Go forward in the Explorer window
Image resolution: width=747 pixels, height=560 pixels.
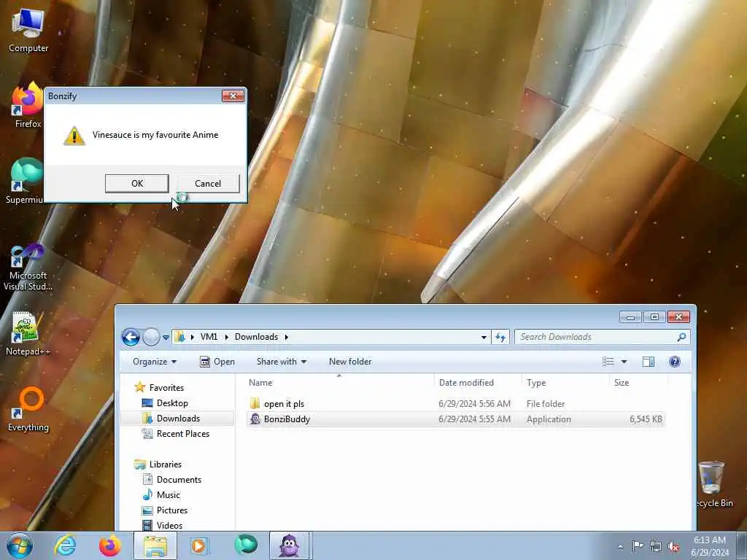(152, 337)
